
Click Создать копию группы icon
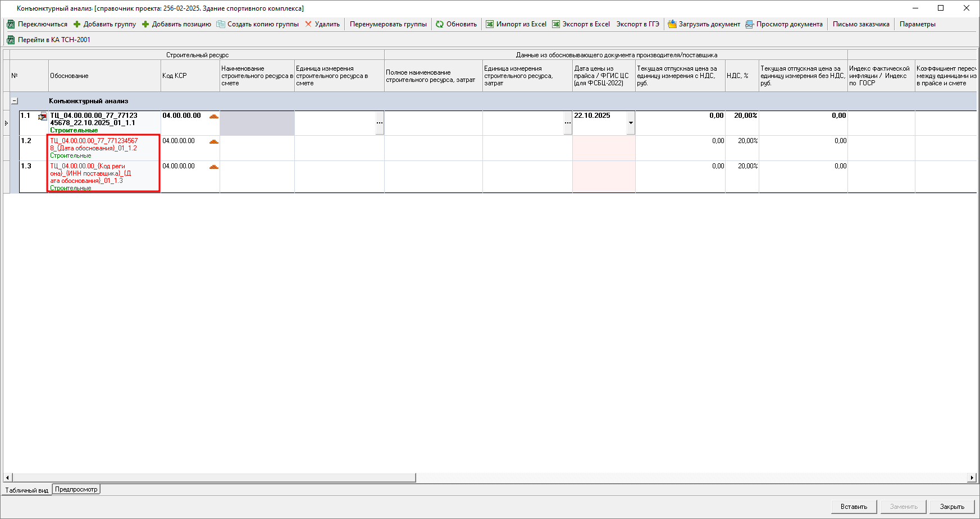click(x=221, y=24)
